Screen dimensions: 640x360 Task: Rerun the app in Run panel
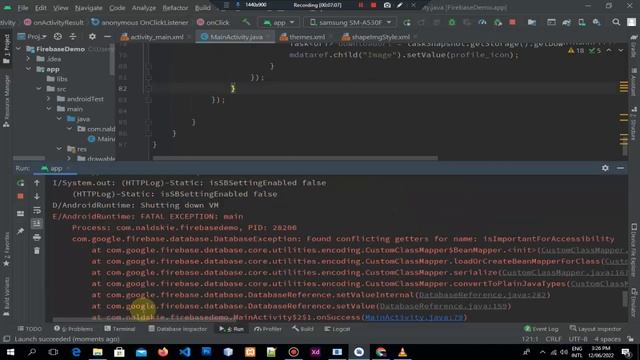pyautogui.click(x=20, y=183)
